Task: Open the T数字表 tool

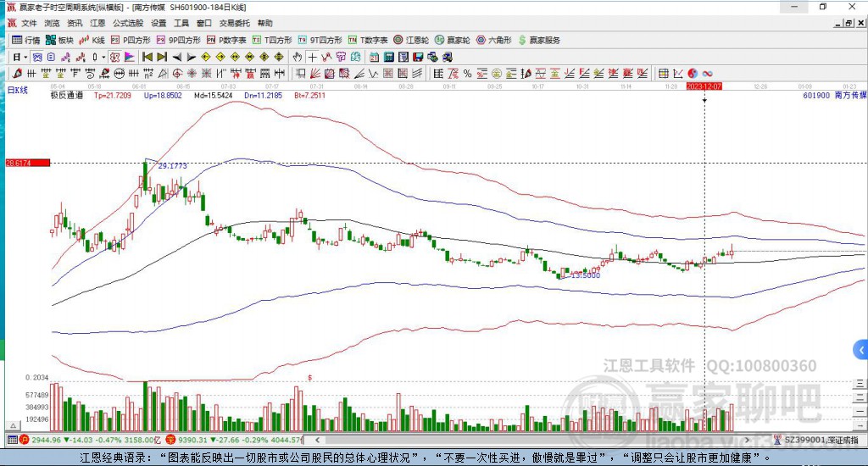Action: click(x=368, y=40)
